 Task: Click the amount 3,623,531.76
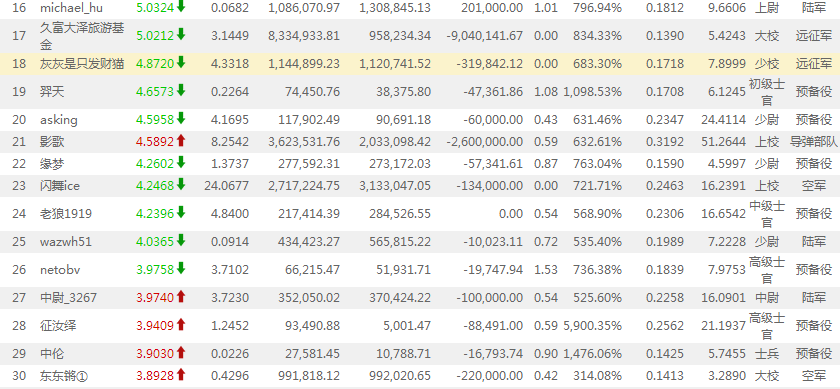[304, 142]
